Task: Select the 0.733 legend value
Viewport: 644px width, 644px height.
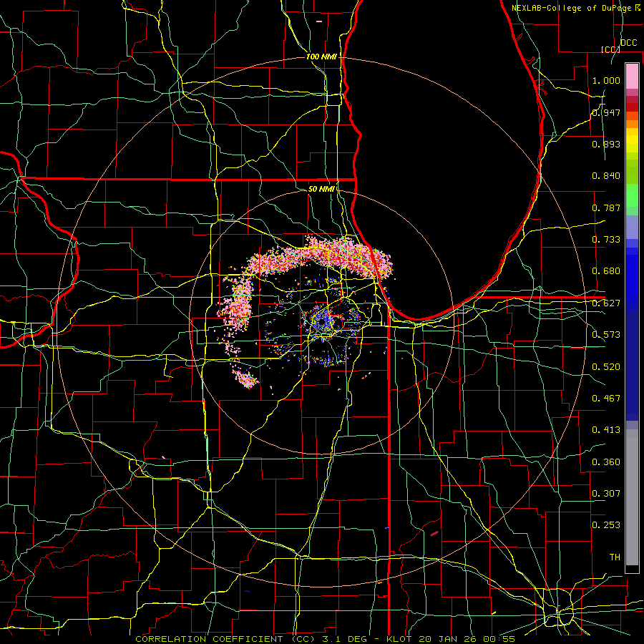Action: [x=606, y=240]
